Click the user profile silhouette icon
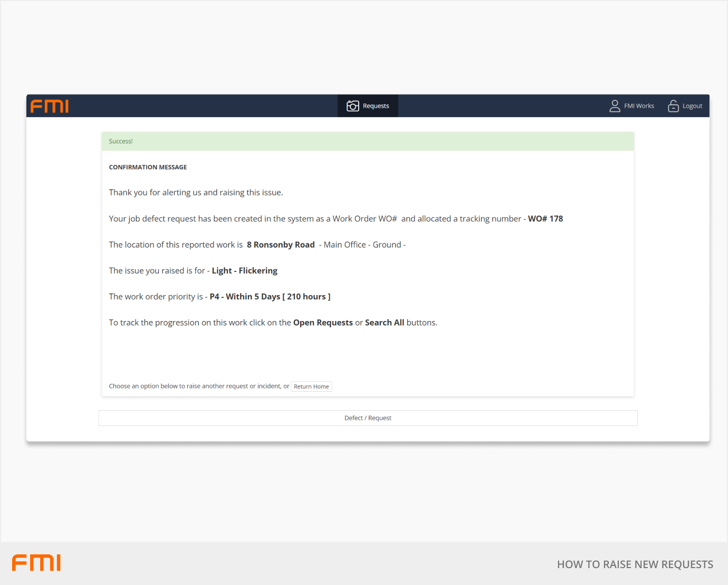Viewport: 728px width, 585px height. (615, 106)
